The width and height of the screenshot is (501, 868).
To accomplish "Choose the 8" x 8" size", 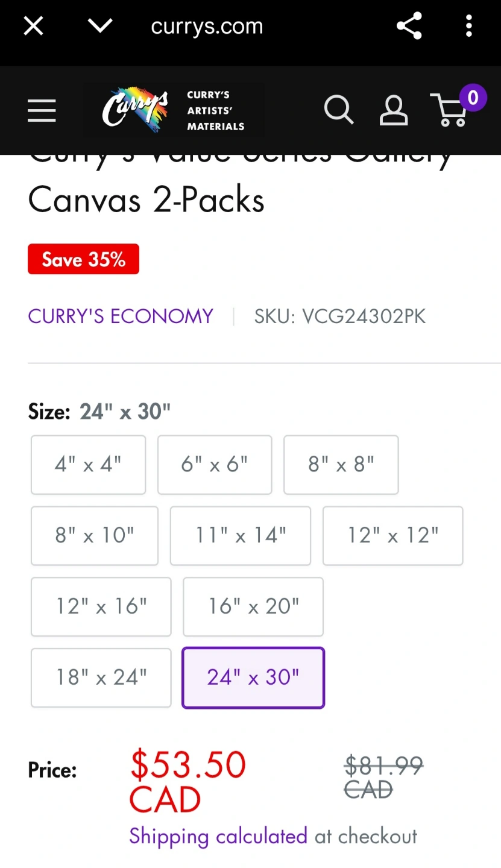I will coord(341,465).
